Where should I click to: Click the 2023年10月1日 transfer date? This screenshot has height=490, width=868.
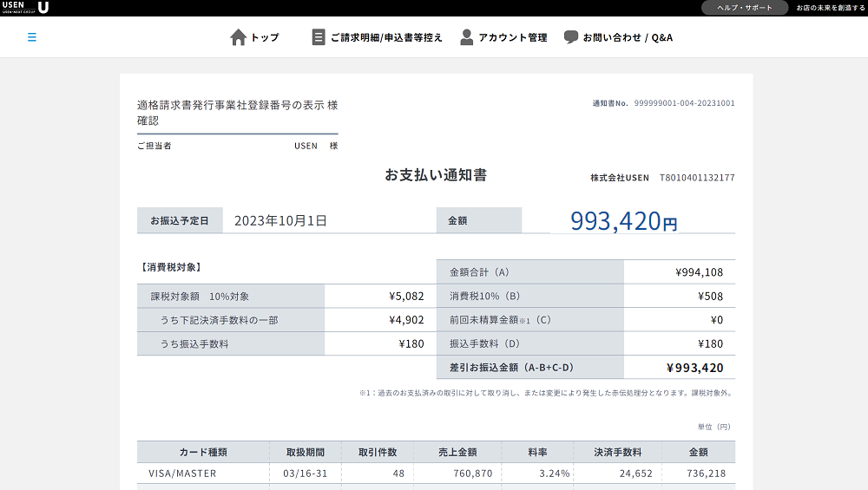click(x=280, y=221)
